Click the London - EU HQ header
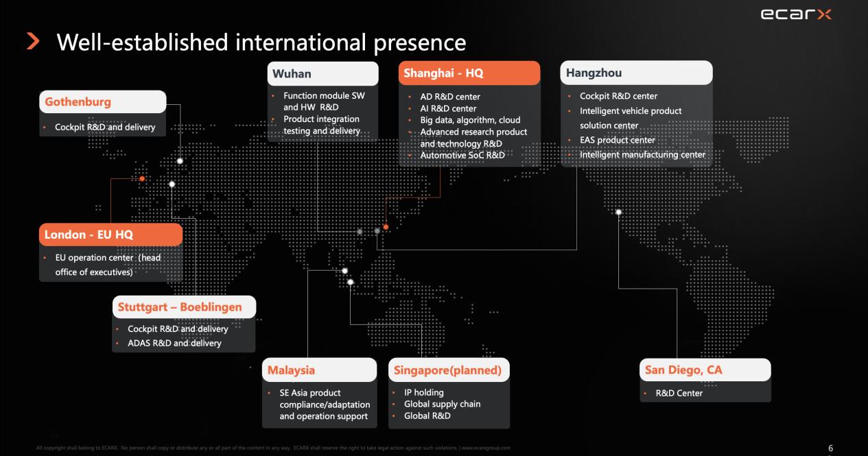 (110, 235)
